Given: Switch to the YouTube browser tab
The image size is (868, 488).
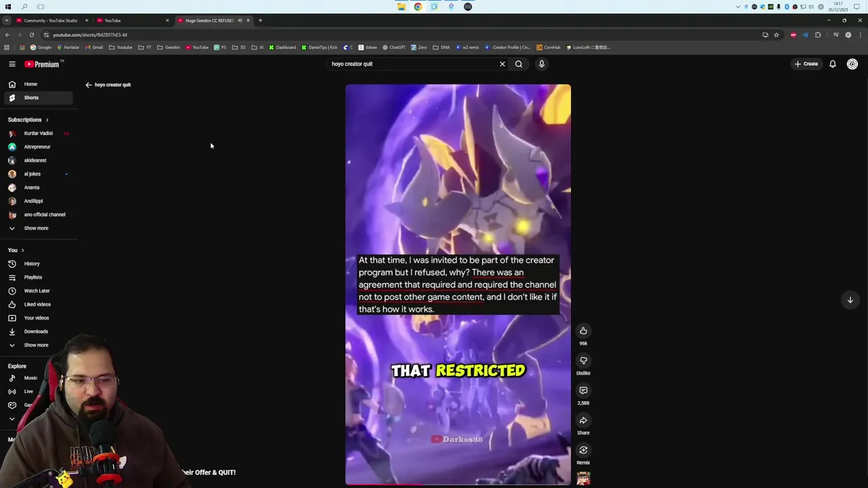Looking at the screenshot, I should [x=132, y=20].
